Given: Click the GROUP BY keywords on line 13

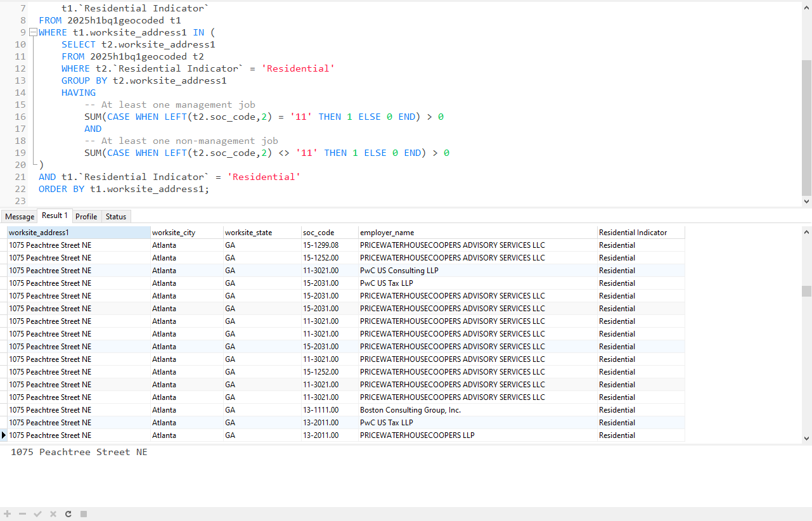Looking at the screenshot, I should 84,80.
